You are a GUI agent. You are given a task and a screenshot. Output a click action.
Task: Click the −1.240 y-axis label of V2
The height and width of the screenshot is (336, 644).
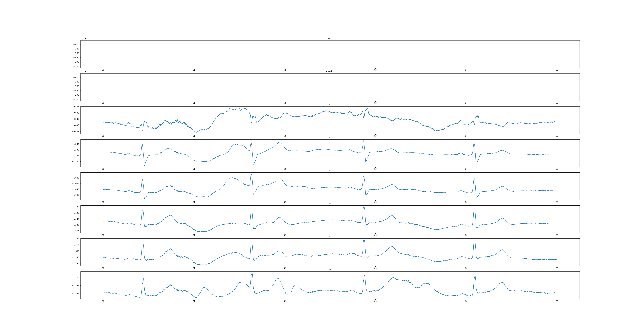[x=75, y=161]
